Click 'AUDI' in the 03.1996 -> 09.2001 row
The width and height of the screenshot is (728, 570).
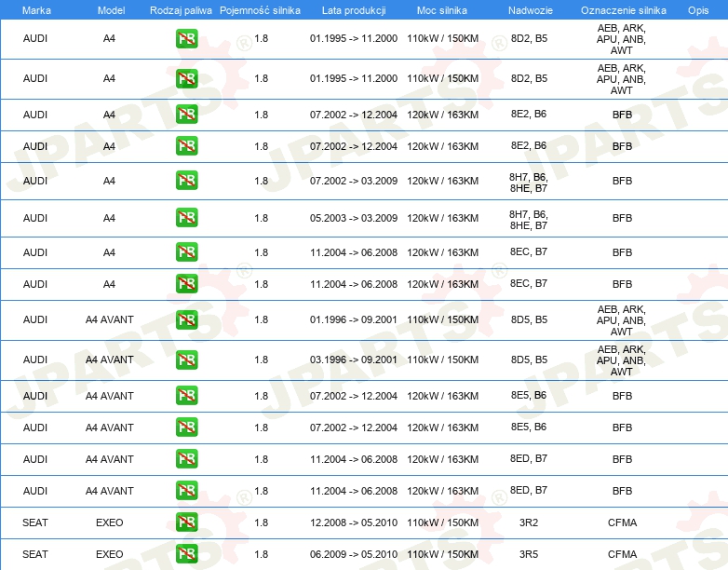pos(35,360)
